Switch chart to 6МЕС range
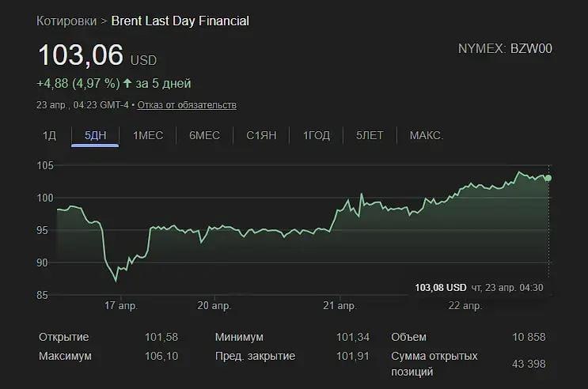Viewport: 588px width, 389px height. [x=204, y=136]
